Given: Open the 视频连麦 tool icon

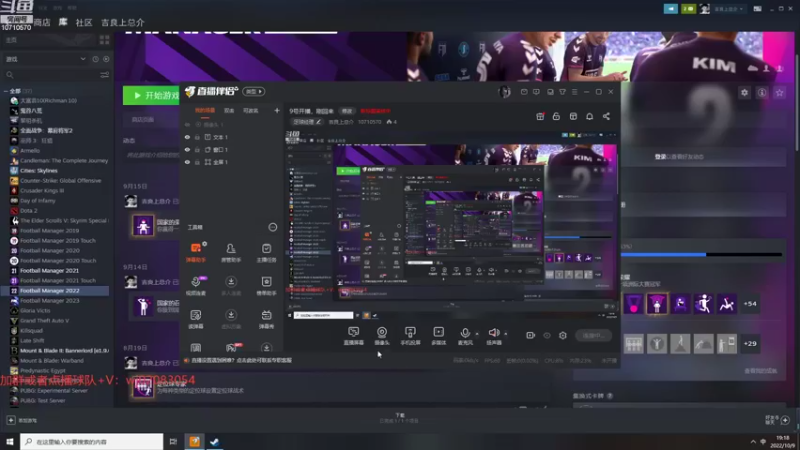Looking at the screenshot, I should coord(196,285).
